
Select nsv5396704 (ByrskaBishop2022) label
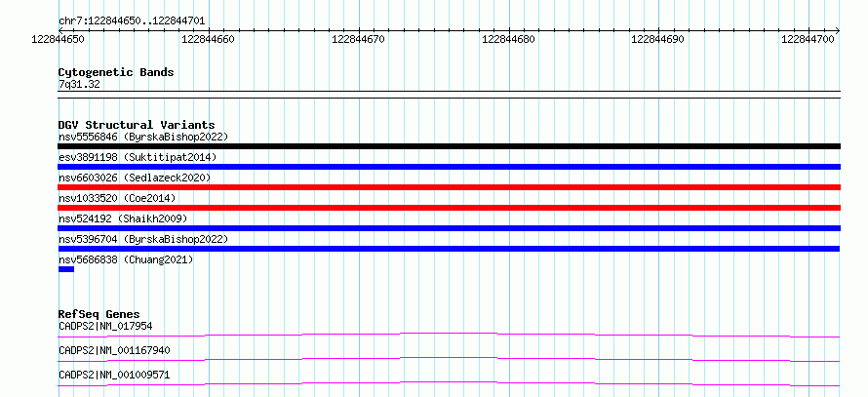pyautogui.click(x=143, y=239)
